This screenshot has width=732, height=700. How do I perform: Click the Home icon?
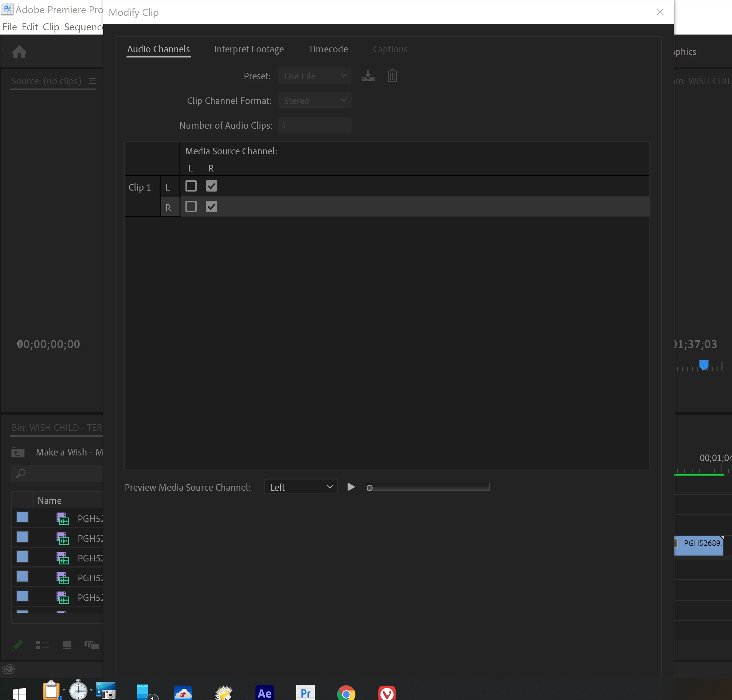19,51
